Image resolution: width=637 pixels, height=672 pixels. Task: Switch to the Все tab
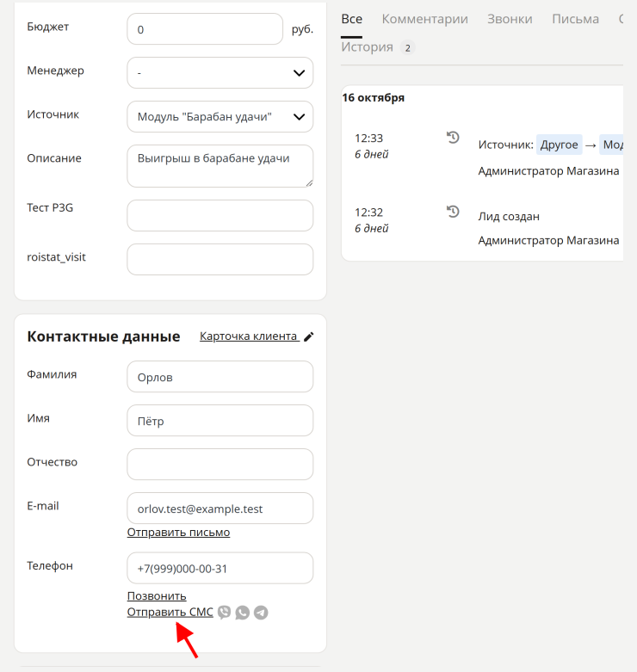(351, 19)
